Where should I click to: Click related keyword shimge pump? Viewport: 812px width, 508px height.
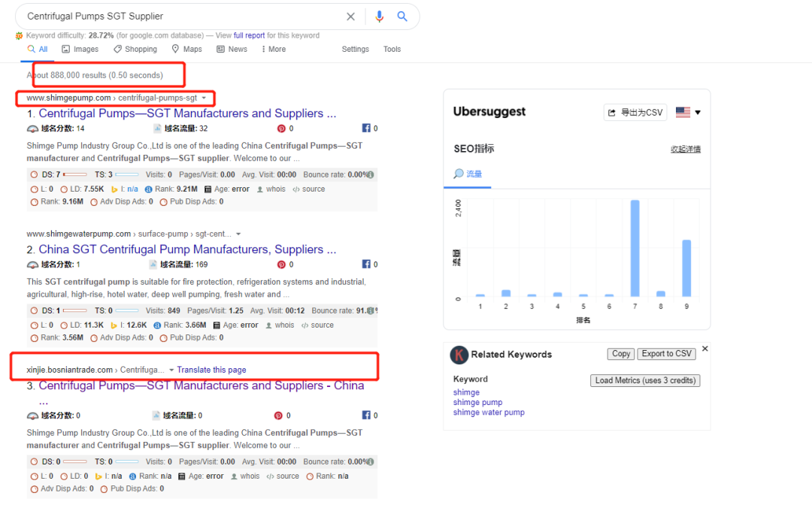point(477,402)
